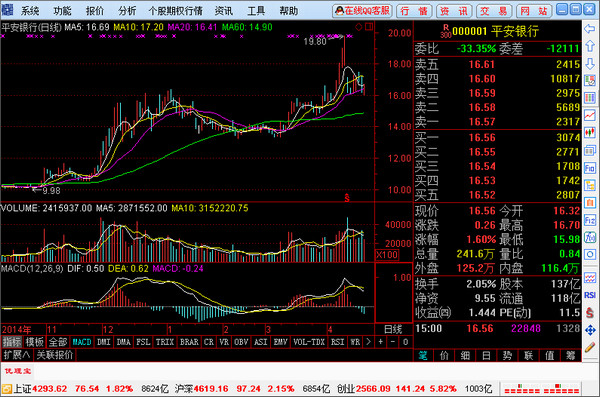Click the wavy indicator chart icon
Viewport: 600px width, 397px height.
[x=590, y=278]
